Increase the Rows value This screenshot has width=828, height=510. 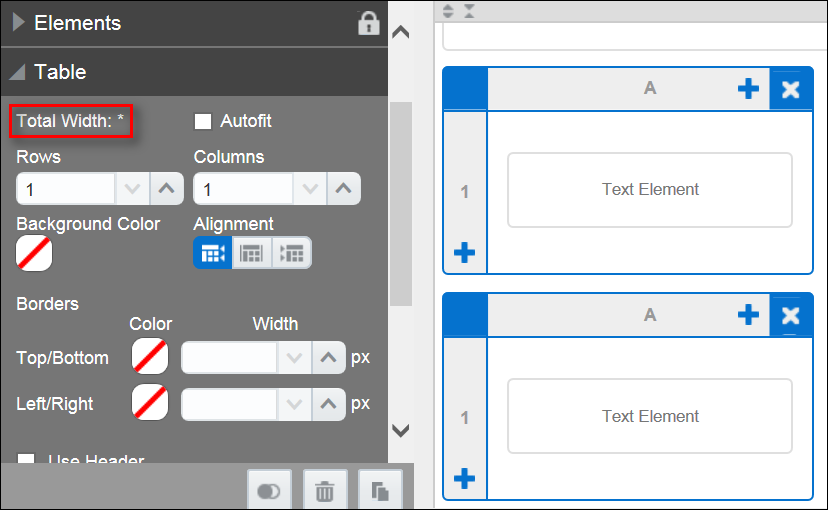click(x=167, y=188)
